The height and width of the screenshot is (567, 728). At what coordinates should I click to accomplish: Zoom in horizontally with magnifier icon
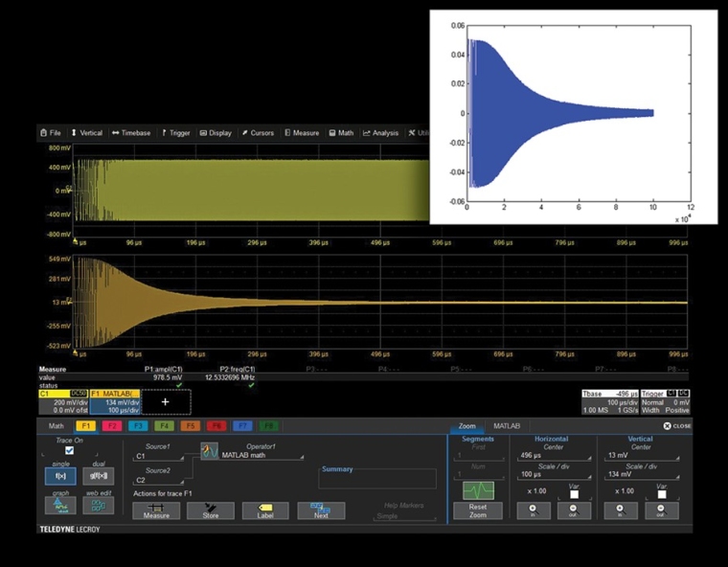(533, 510)
